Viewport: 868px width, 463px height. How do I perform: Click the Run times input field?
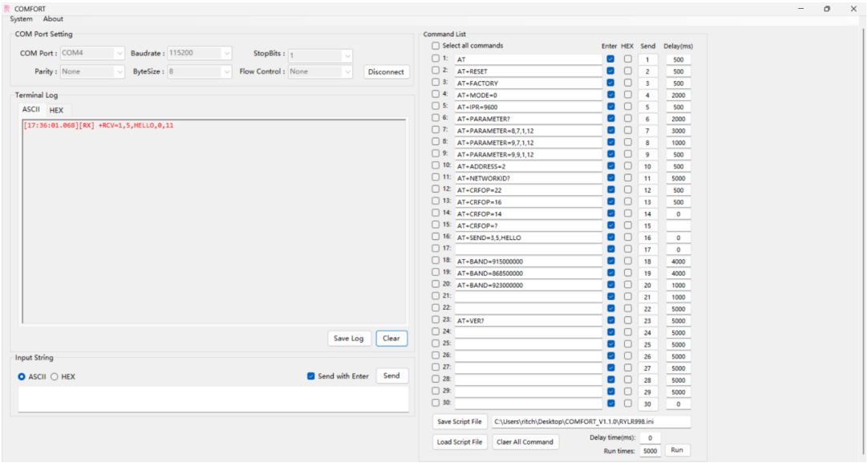pyautogui.click(x=650, y=451)
